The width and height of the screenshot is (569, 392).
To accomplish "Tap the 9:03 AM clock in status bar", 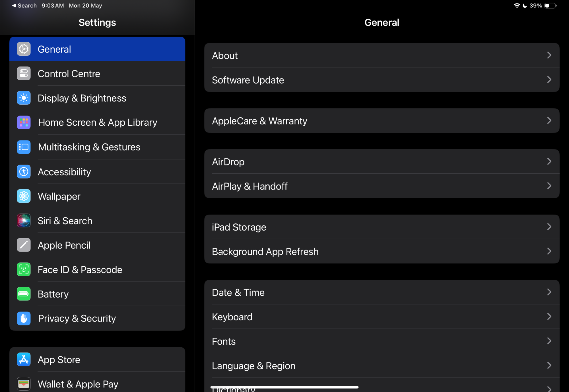I will click(x=53, y=6).
